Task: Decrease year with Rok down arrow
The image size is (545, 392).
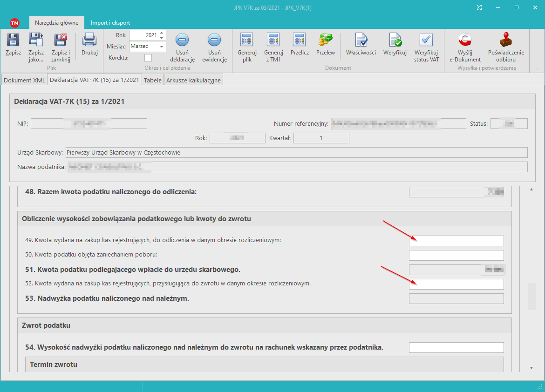Action: point(162,38)
